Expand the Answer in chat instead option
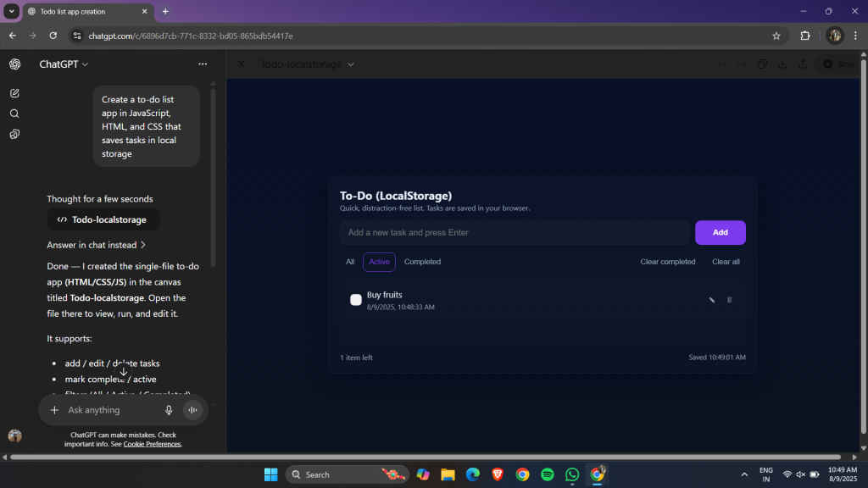 96,245
